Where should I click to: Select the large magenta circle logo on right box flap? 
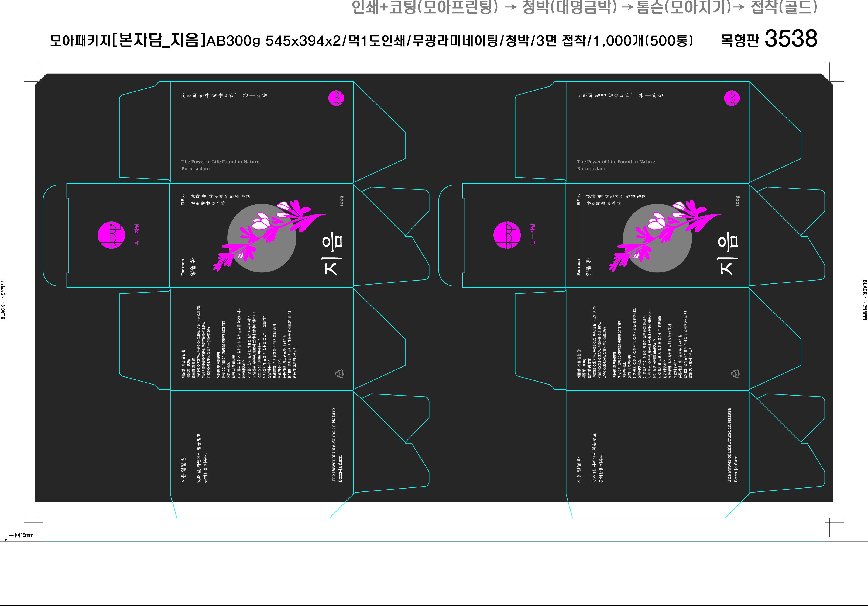pos(507,235)
